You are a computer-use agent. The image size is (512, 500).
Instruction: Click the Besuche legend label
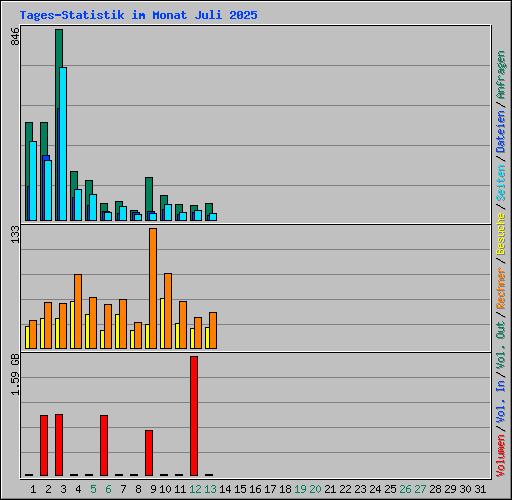click(x=501, y=234)
